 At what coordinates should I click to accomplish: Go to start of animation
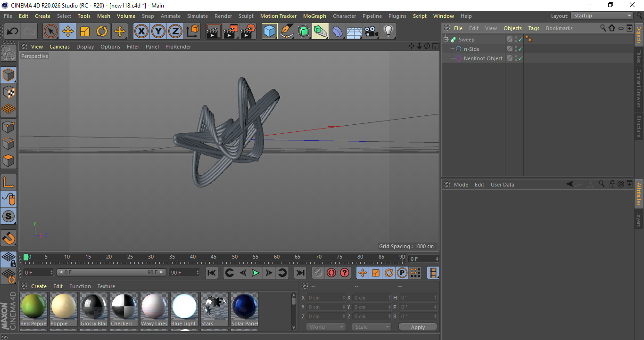212,273
